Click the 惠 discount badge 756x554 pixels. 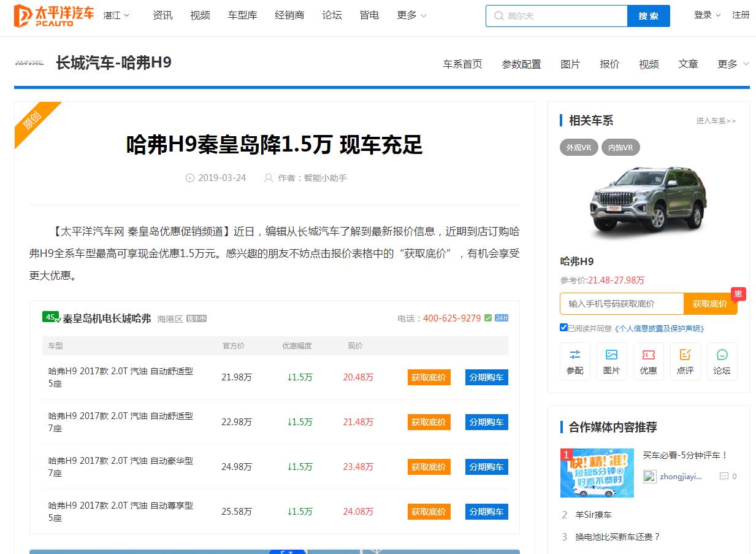[x=738, y=294]
